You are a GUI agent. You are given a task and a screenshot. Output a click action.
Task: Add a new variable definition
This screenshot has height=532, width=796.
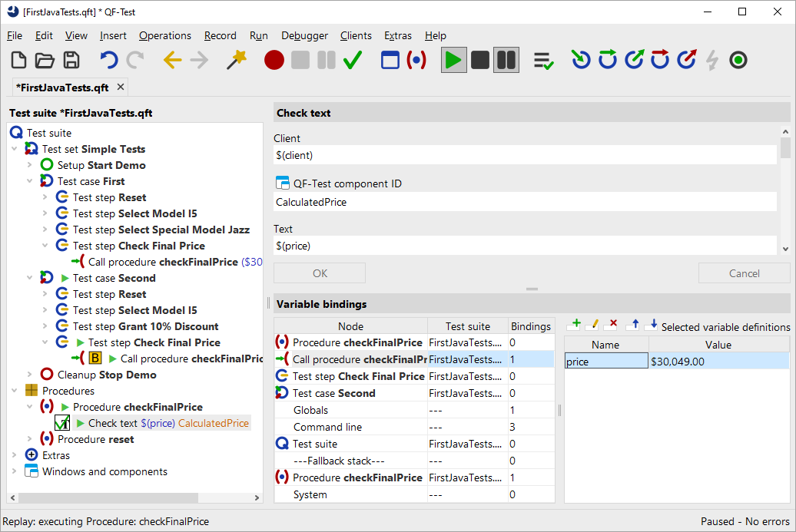[x=575, y=325]
